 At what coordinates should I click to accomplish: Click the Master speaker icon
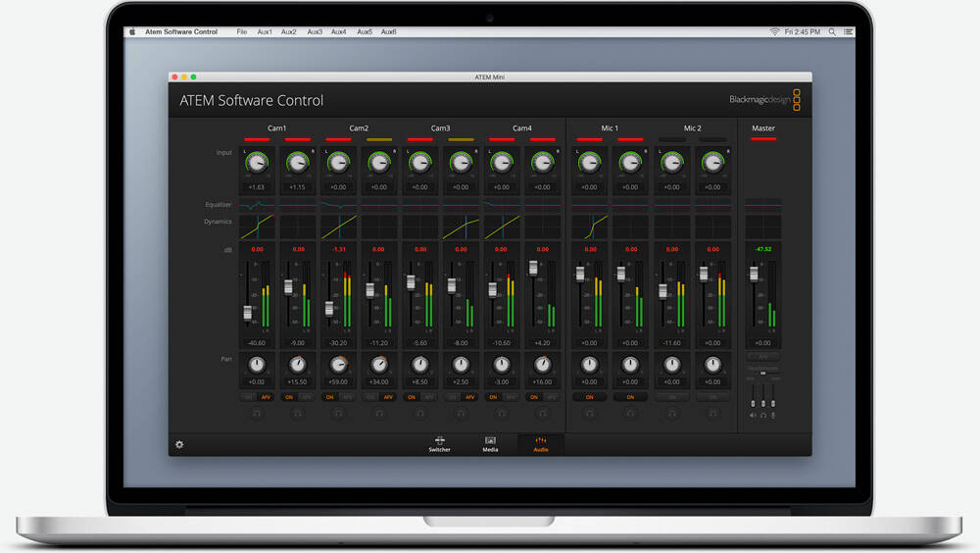[753, 416]
